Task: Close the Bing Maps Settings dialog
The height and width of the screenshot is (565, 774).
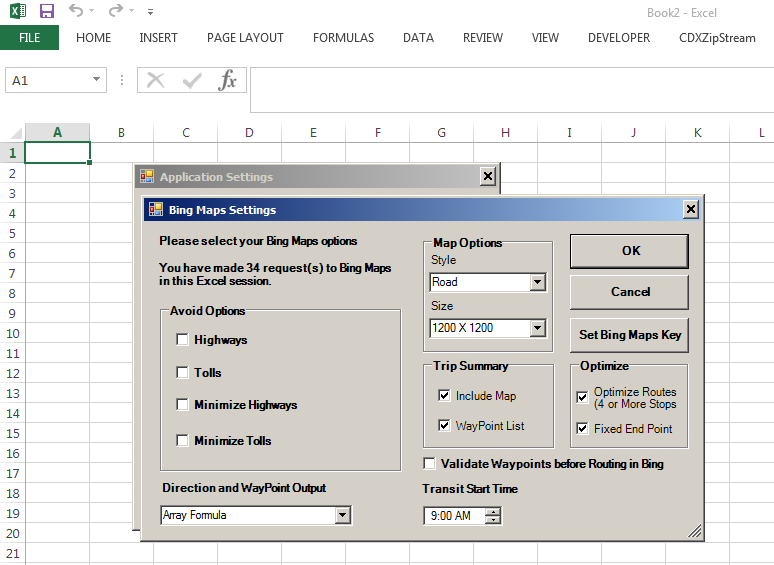Action: [x=691, y=209]
